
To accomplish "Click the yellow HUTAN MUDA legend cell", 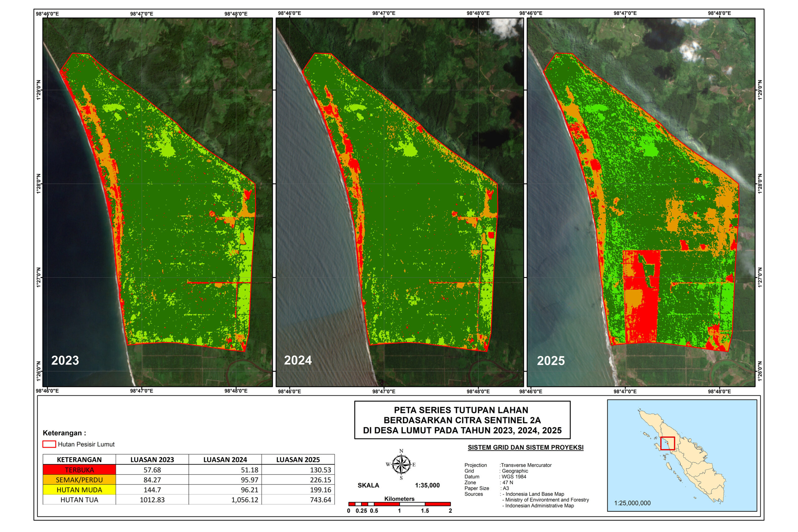I will (79, 490).
